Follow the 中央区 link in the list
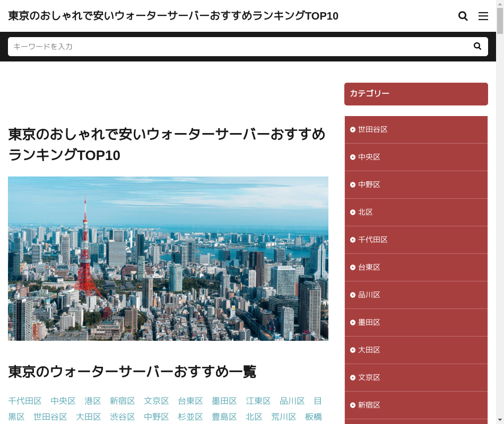This screenshot has width=504, height=424. [63, 401]
